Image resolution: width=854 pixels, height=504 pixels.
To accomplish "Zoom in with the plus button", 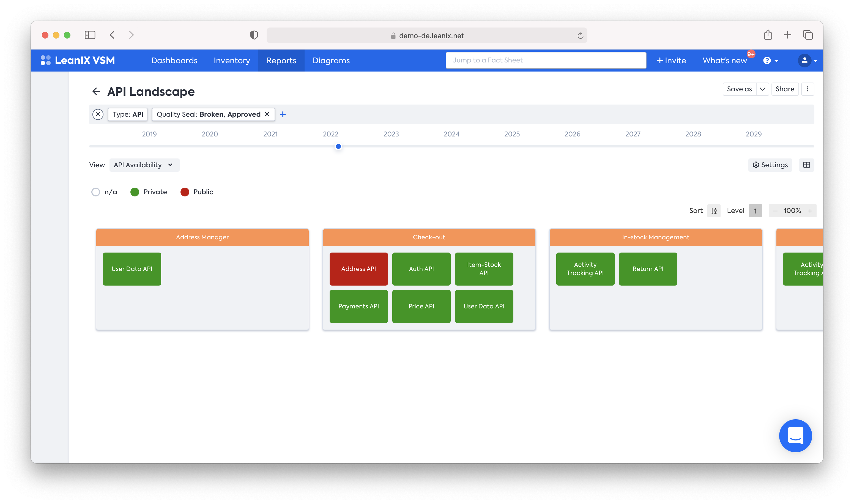I will (810, 211).
